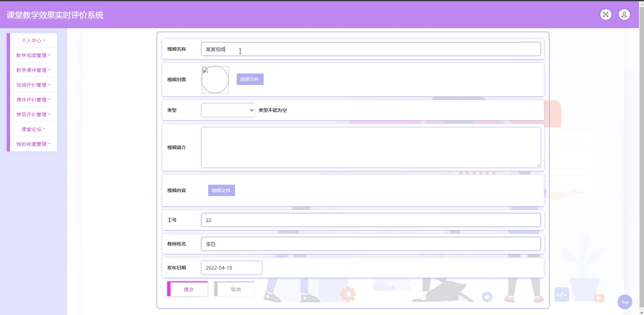Image resolution: width=644 pixels, height=315 pixels.
Task: Click the video cover image placeholder
Action: point(215,80)
